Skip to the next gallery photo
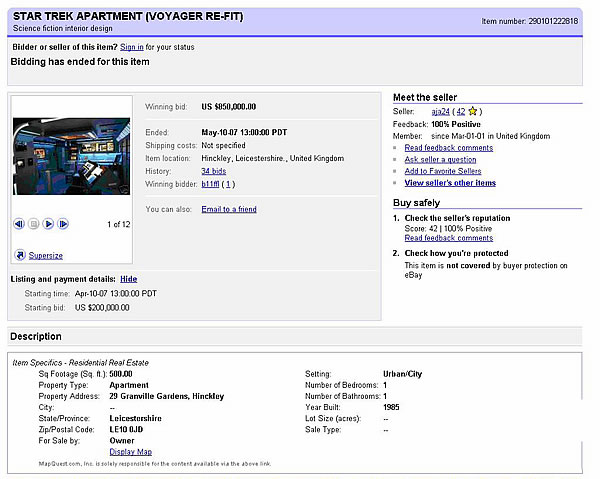 [63, 224]
